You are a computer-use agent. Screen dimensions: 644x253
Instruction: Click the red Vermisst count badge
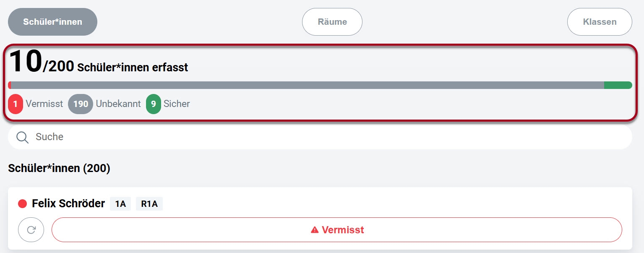[16, 104]
